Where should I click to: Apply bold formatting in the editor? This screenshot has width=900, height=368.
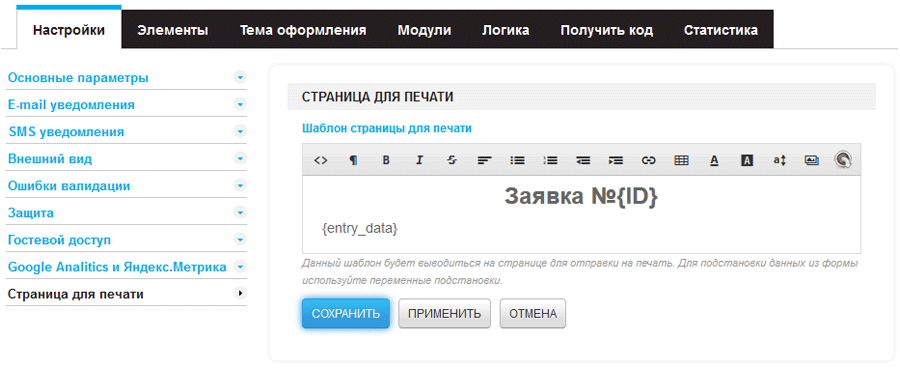(386, 161)
